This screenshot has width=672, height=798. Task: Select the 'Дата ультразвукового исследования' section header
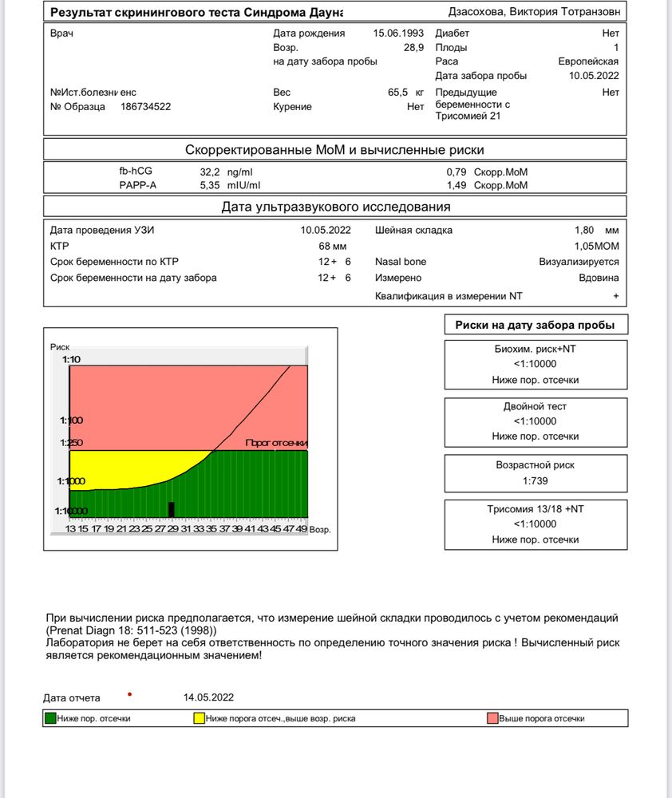pyautogui.click(x=334, y=207)
